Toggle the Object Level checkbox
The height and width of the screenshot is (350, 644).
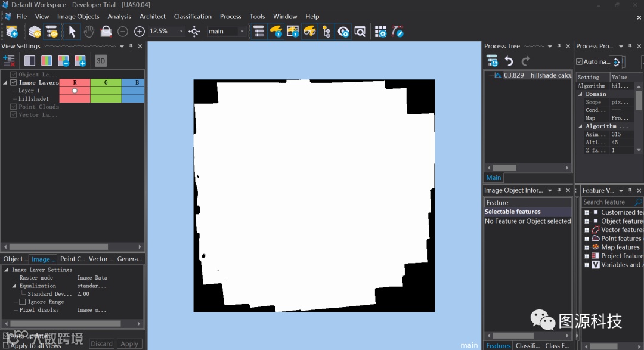(x=14, y=75)
